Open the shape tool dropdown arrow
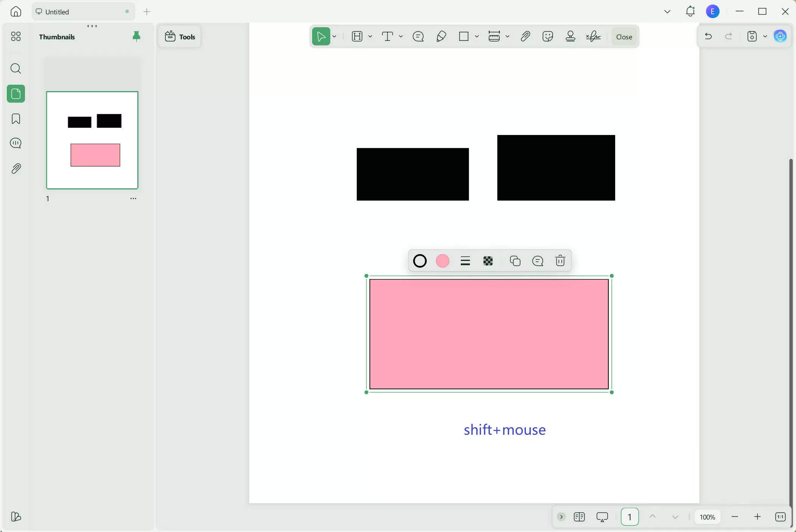Image resolution: width=796 pixels, height=532 pixels. pos(477,37)
